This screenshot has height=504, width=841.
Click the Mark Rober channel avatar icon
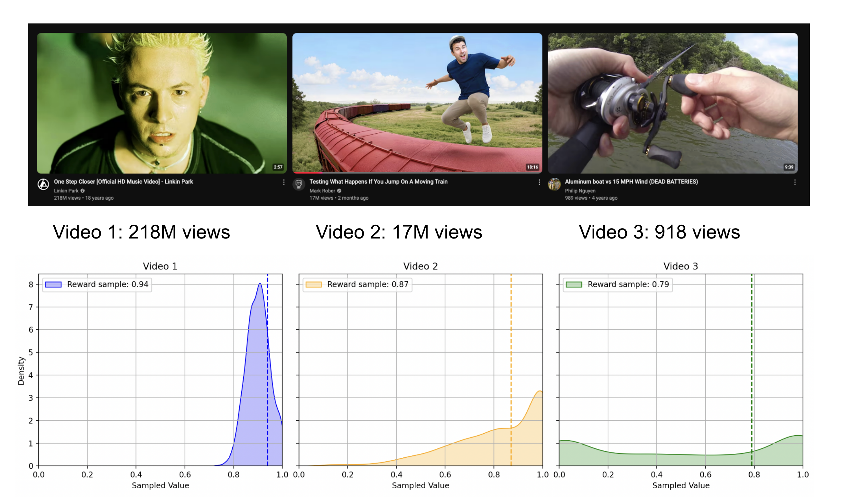pos(299,184)
